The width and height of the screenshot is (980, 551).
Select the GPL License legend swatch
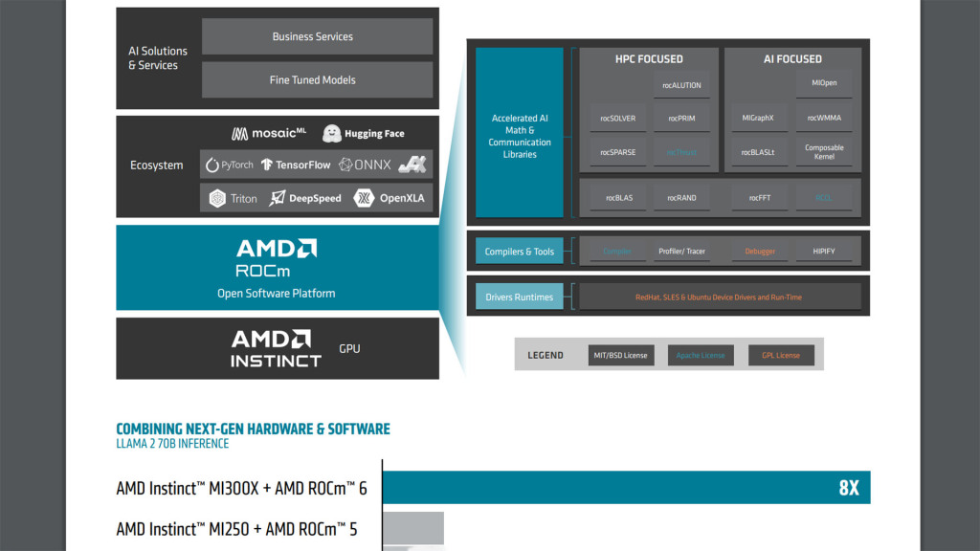pyautogui.click(x=781, y=356)
